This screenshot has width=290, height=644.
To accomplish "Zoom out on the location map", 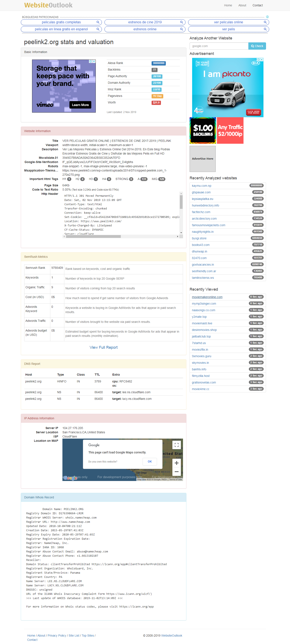I will click(177, 472).
